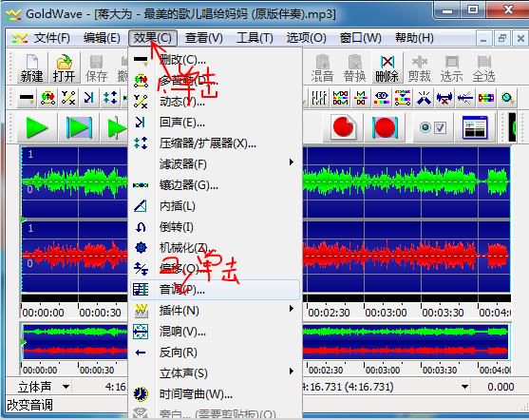Screen dimensions: 529x420
Task: Click the echo effect icon in effects toolbar
Action: coord(88,98)
